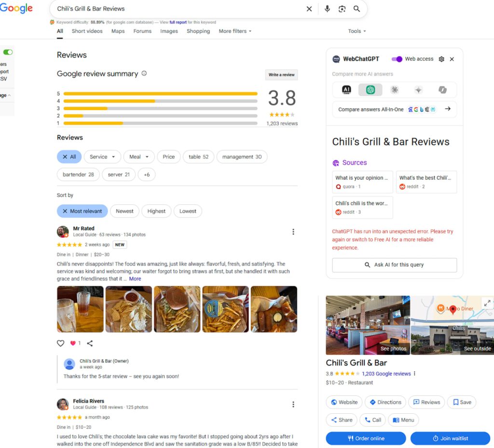Viewport: 494px width, 448px height.
Task: Click the 4-star rating bar
Action: pos(160,101)
